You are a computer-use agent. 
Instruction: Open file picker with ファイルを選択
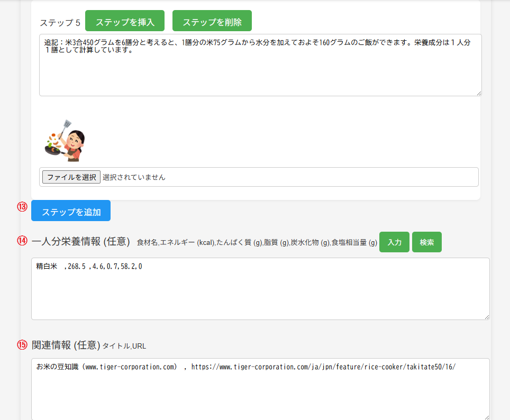pos(71,177)
